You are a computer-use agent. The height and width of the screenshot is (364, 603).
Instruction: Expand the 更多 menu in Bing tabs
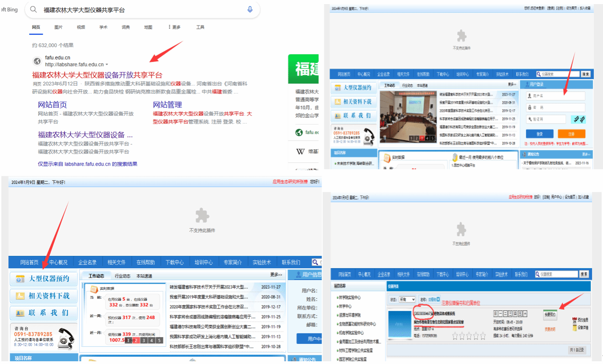pos(174,27)
